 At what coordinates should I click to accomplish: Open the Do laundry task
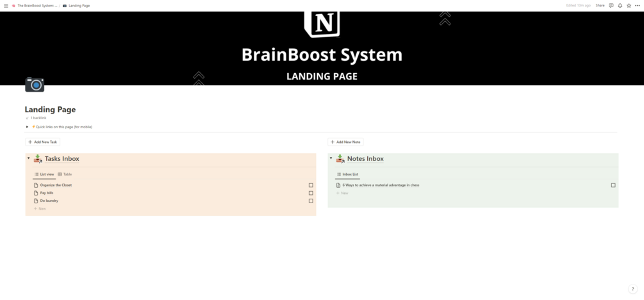(49, 201)
